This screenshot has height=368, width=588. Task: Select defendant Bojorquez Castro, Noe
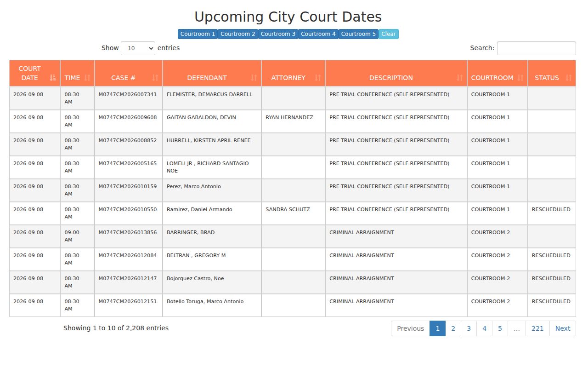pos(195,278)
